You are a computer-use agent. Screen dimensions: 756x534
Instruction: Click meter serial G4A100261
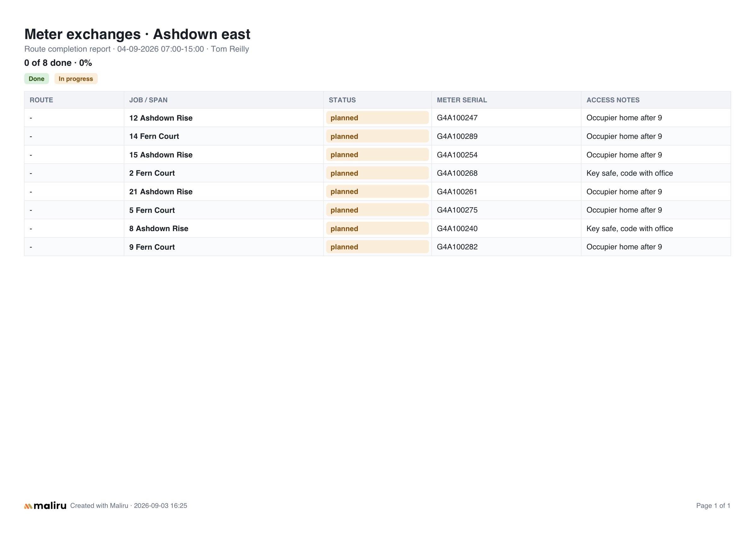pos(457,191)
